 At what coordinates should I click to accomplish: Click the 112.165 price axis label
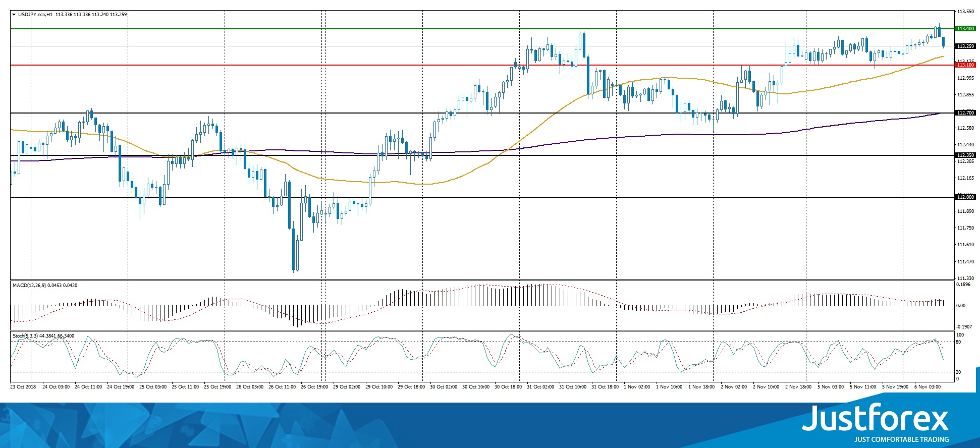tap(965, 178)
